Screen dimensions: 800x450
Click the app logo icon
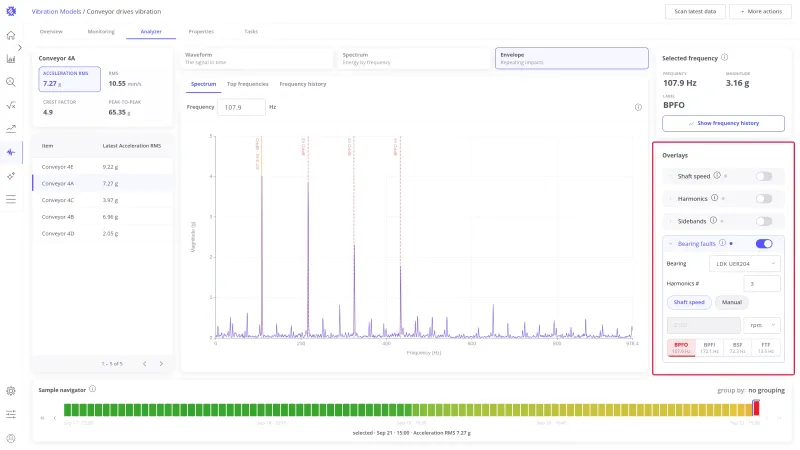11,11
